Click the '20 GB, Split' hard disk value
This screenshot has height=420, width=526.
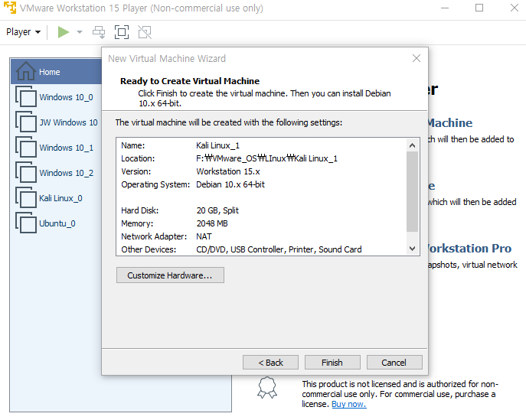pos(217,210)
